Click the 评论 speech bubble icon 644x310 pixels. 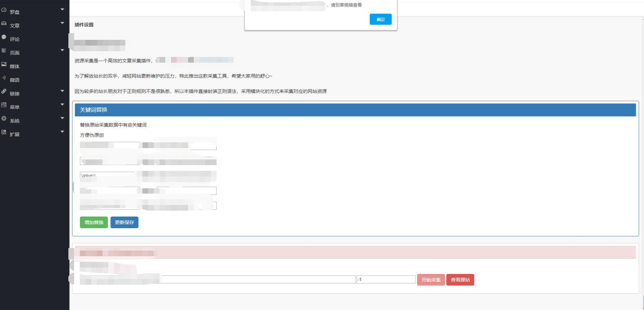coord(4,37)
